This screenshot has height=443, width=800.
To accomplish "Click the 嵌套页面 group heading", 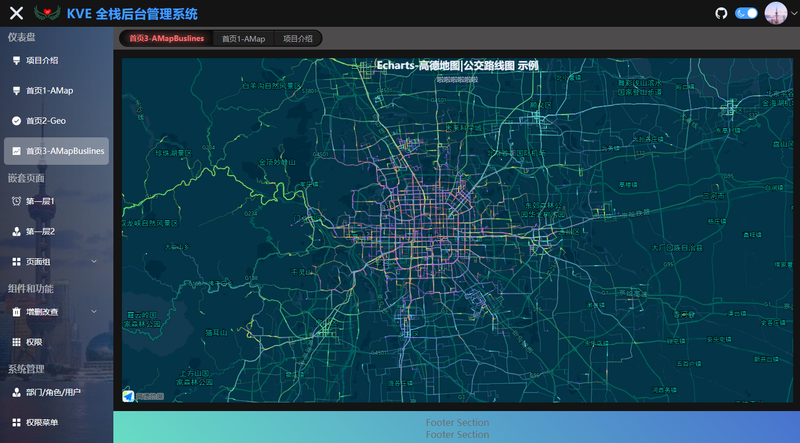I will pyautogui.click(x=26, y=178).
